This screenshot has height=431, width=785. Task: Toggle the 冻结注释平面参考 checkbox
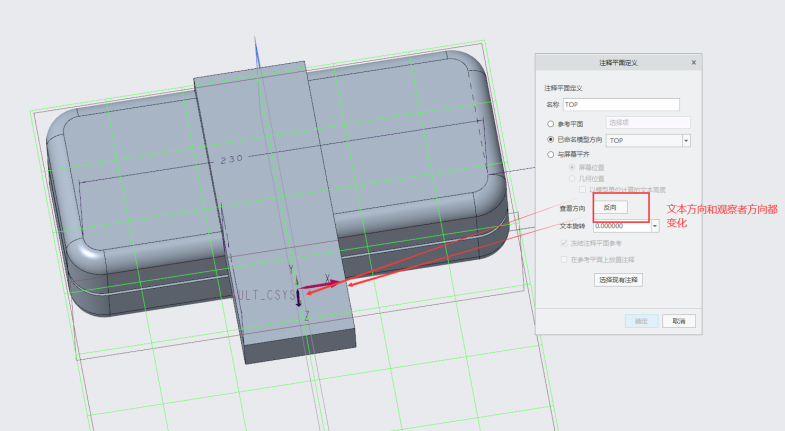(563, 243)
